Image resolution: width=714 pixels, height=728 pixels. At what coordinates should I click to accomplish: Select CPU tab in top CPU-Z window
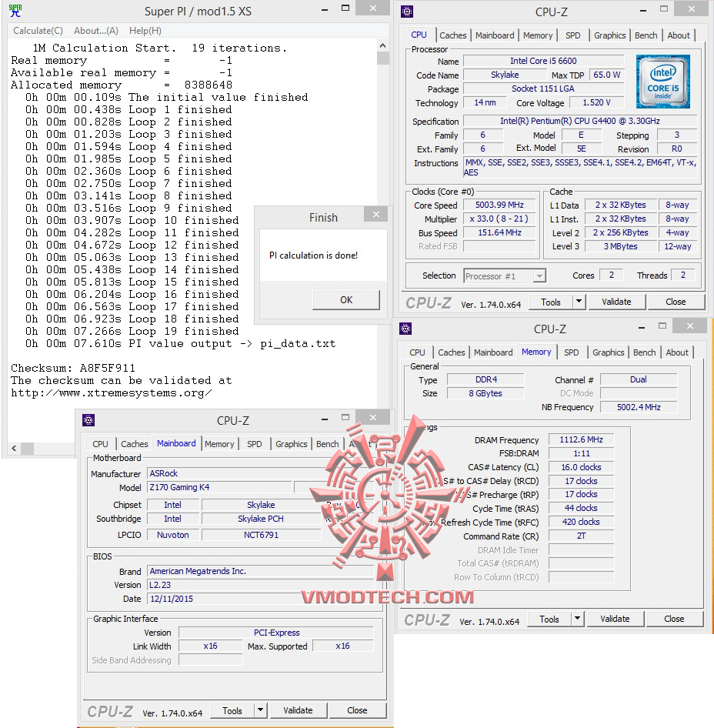[x=419, y=35]
